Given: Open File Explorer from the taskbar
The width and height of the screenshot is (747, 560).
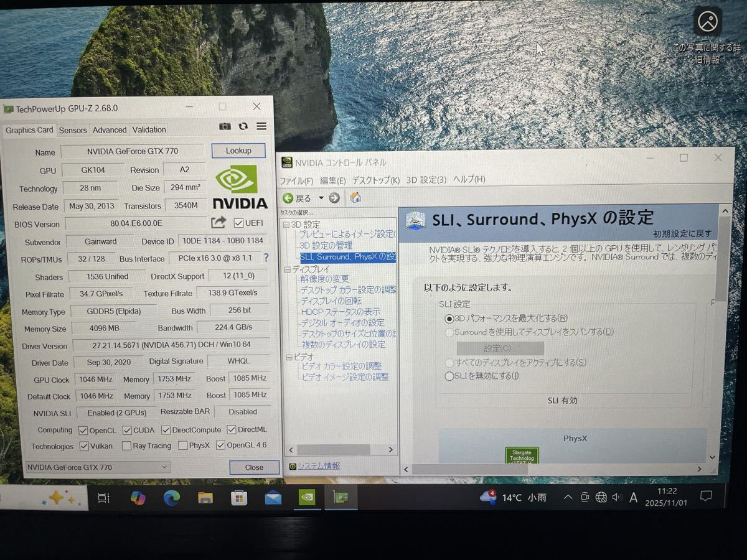Looking at the screenshot, I should point(205,498).
